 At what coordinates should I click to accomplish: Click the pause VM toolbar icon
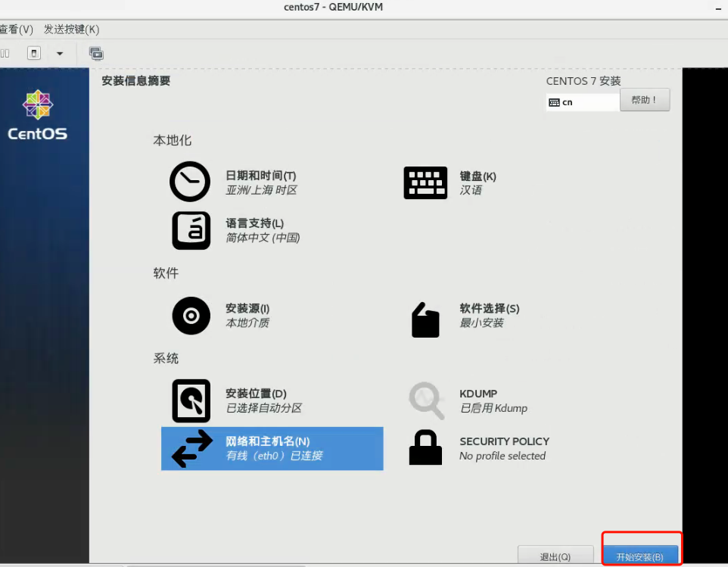click(x=5, y=54)
